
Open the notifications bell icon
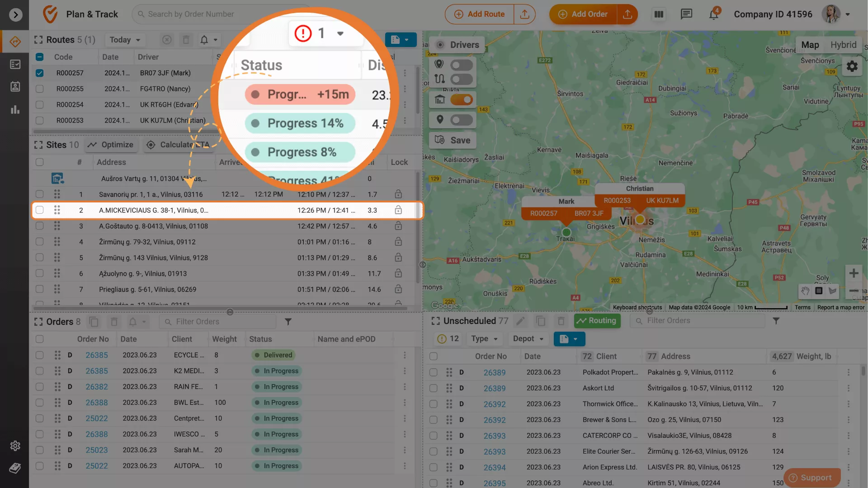pyautogui.click(x=713, y=14)
